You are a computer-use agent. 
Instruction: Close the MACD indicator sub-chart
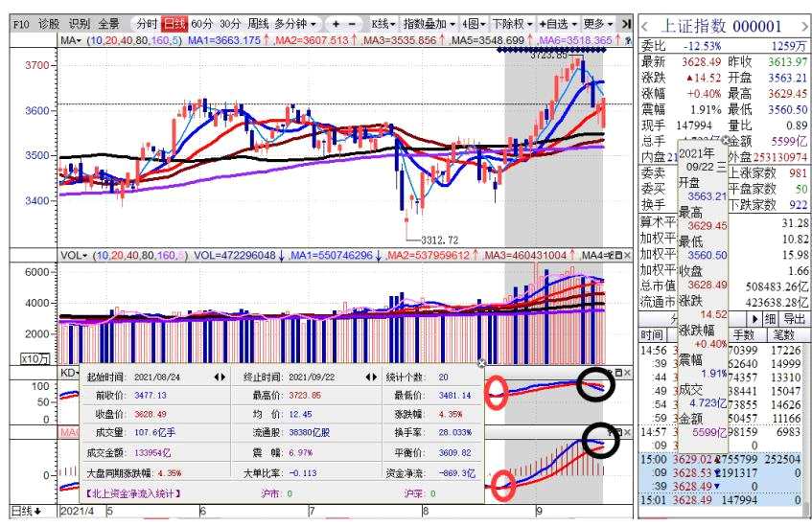(627, 432)
